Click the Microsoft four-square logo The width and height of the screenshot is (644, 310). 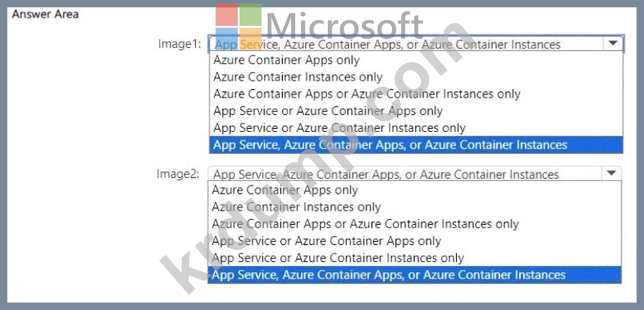(x=239, y=27)
